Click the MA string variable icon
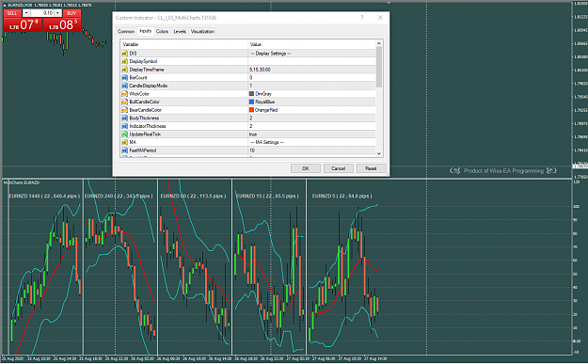Viewport: 588px width, 364px height. tap(124, 142)
